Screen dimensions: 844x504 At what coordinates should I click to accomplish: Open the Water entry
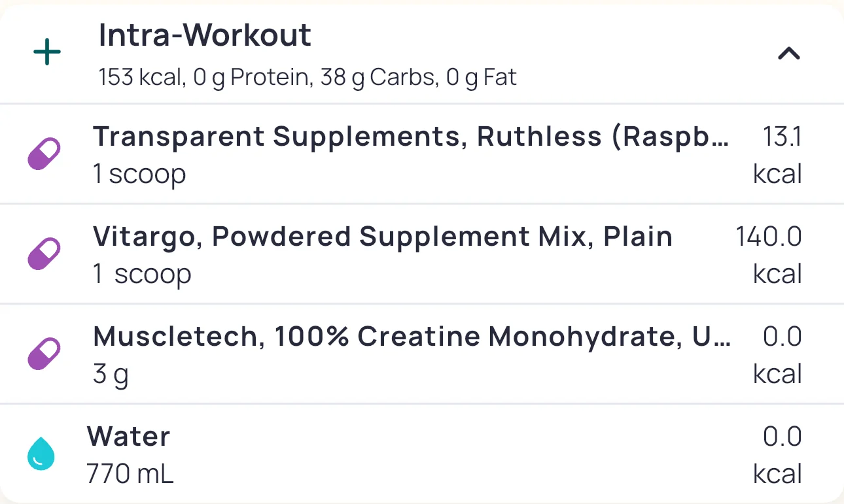tap(129, 436)
